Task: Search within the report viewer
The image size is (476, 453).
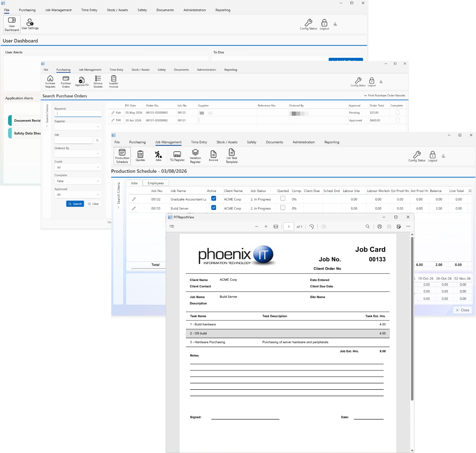Action: (367, 226)
